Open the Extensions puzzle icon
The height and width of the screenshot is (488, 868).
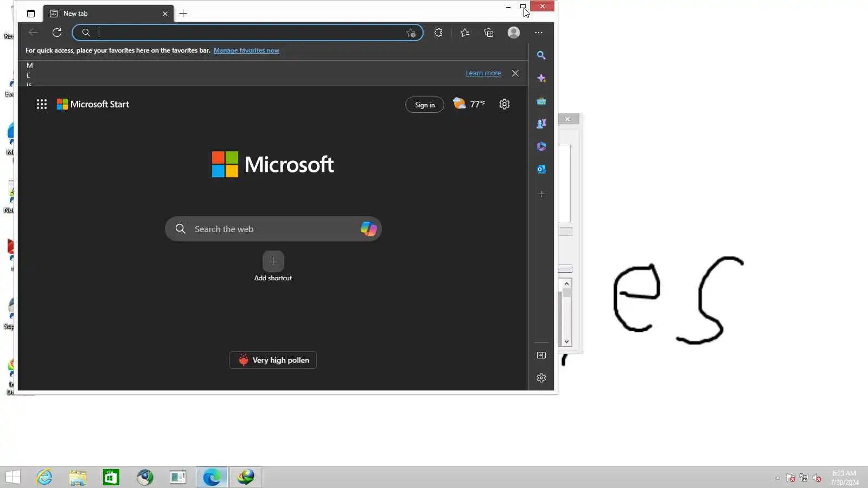pos(438,33)
